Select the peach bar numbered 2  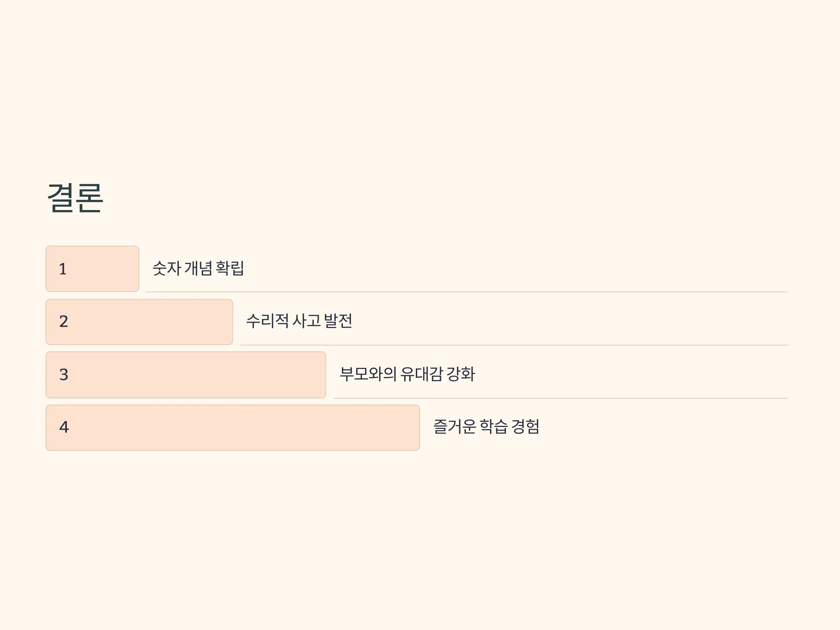coord(139,322)
